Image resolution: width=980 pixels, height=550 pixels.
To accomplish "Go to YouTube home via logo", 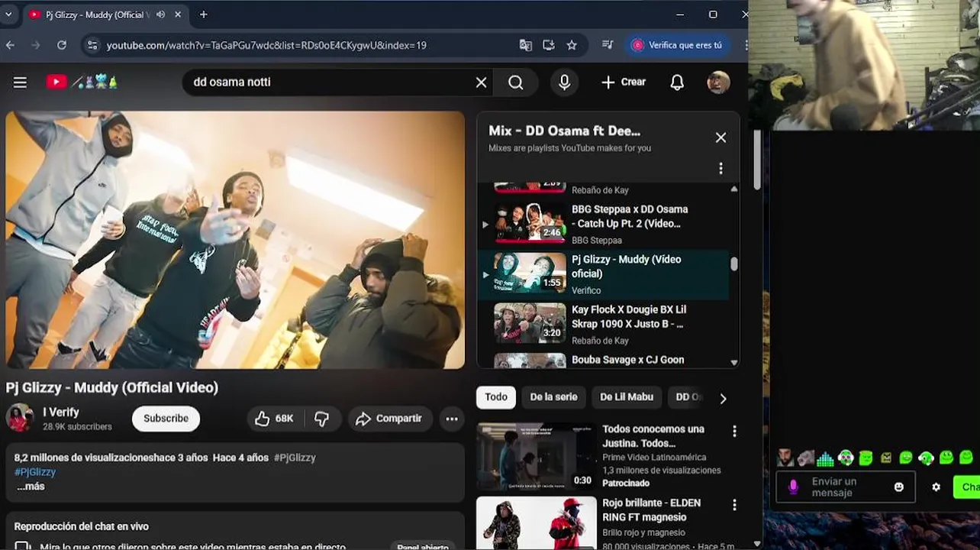I will [x=82, y=82].
